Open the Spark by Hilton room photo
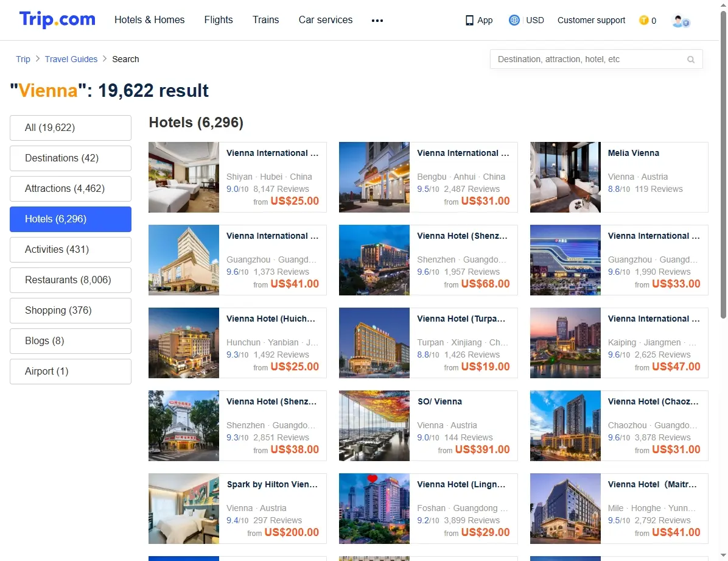This screenshot has width=728, height=561. click(x=184, y=509)
